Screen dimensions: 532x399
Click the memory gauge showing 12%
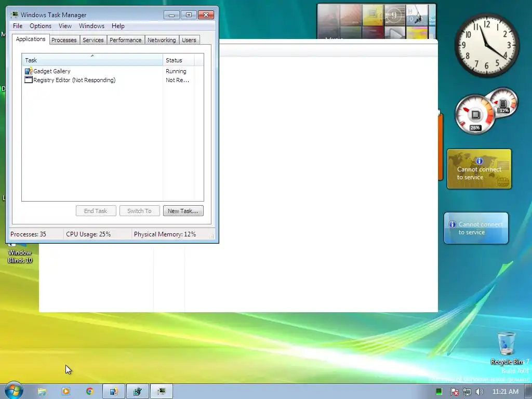[x=504, y=102]
